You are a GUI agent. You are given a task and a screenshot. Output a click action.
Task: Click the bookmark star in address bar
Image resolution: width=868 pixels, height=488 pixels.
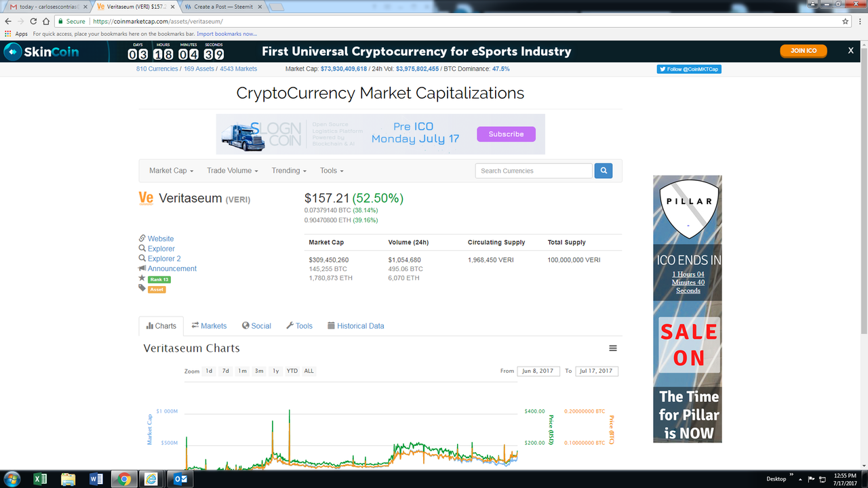pos(845,21)
